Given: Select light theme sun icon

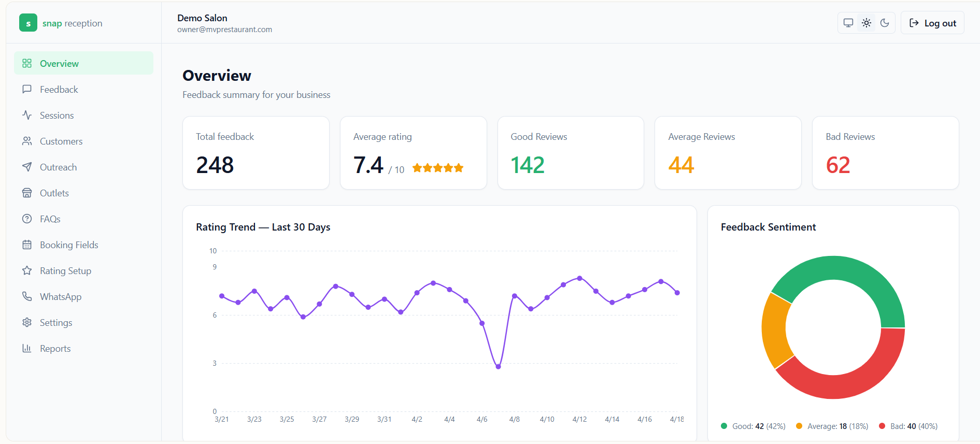Looking at the screenshot, I should [867, 23].
